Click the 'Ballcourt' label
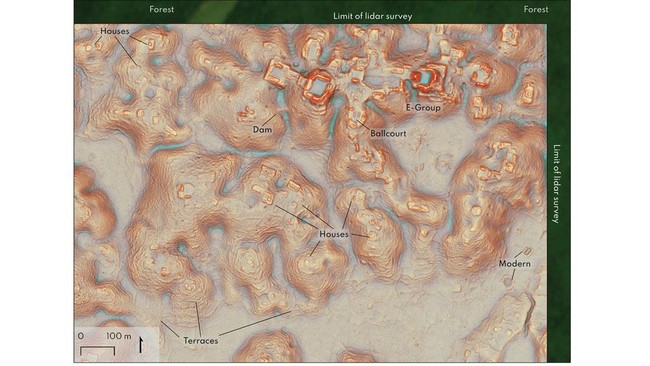This screenshot has height=366, width=650. coord(388,133)
